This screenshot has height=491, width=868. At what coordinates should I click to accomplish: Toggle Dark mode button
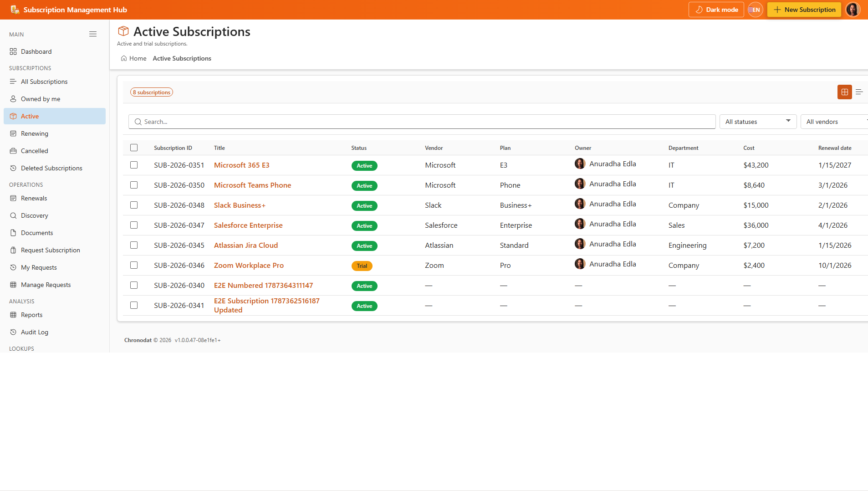[x=716, y=10]
